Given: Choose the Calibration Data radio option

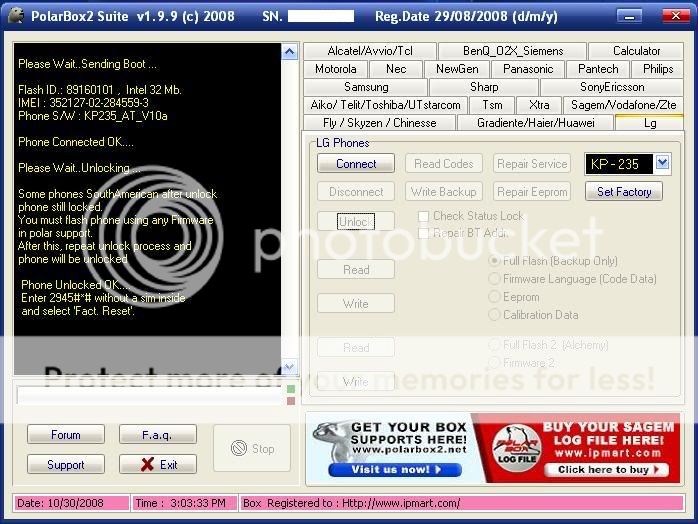Looking at the screenshot, I should click(x=494, y=315).
